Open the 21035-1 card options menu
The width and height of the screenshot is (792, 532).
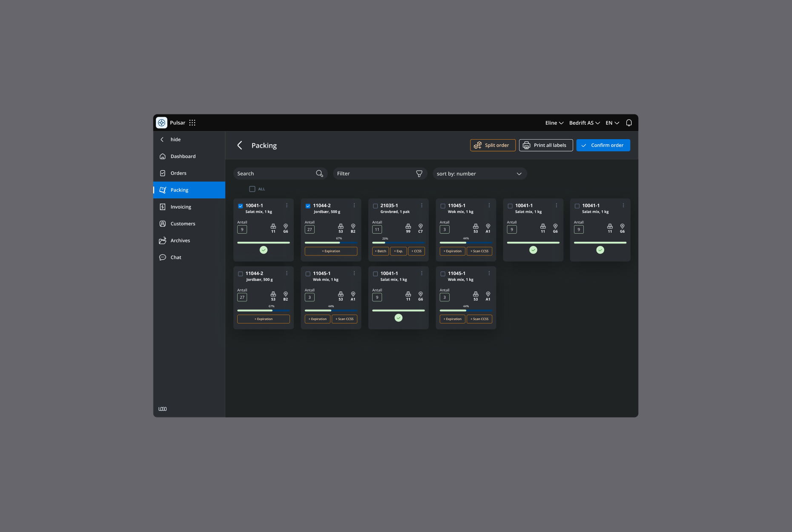[x=422, y=206]
